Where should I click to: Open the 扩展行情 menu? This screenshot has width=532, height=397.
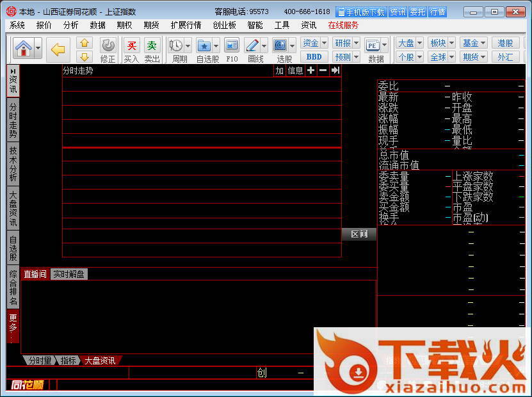point(186,25)
